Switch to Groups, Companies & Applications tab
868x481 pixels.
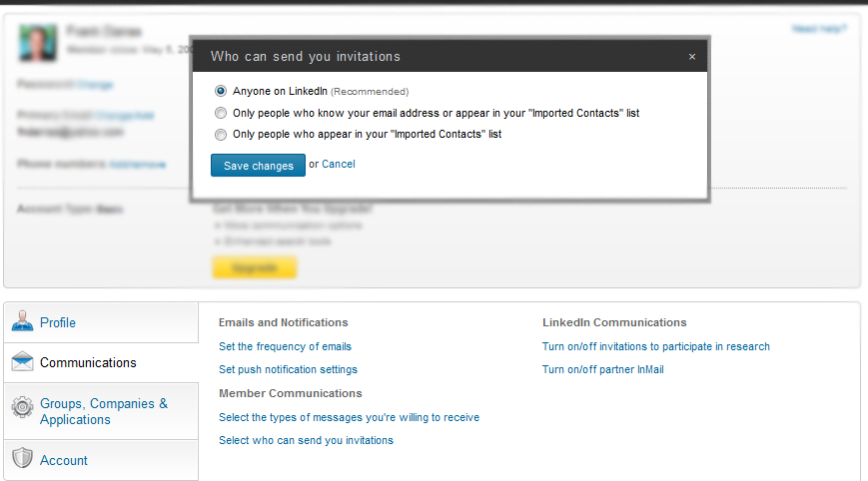[x=101, y=411]
